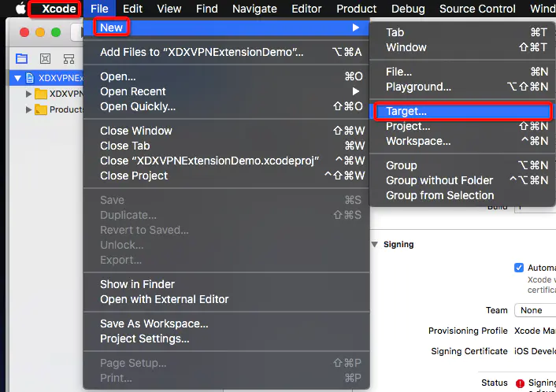Open the Product menu in menu bar
The image size is (556, 392).
click(356, 9)
